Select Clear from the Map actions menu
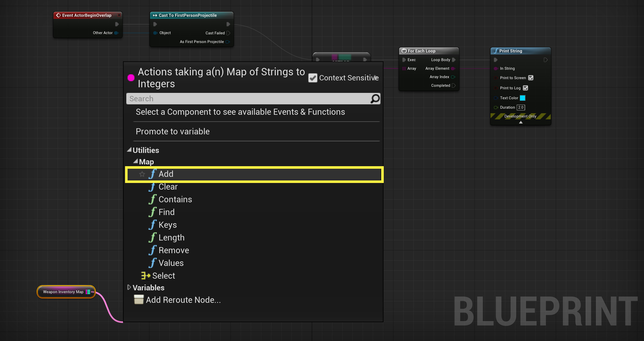Image resolution: width=644 pixels, height=341 pixels. tap(168, 187)
